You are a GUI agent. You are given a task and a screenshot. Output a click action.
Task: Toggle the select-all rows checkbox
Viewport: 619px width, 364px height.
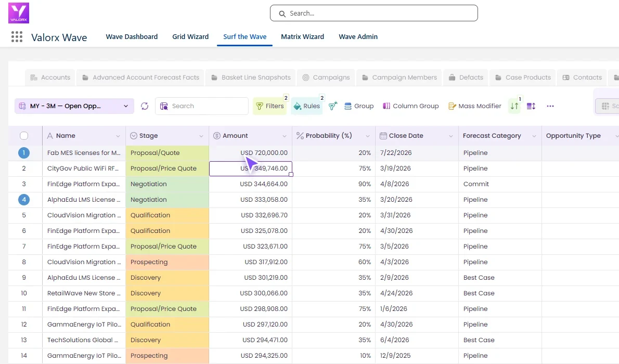[24, 136]
